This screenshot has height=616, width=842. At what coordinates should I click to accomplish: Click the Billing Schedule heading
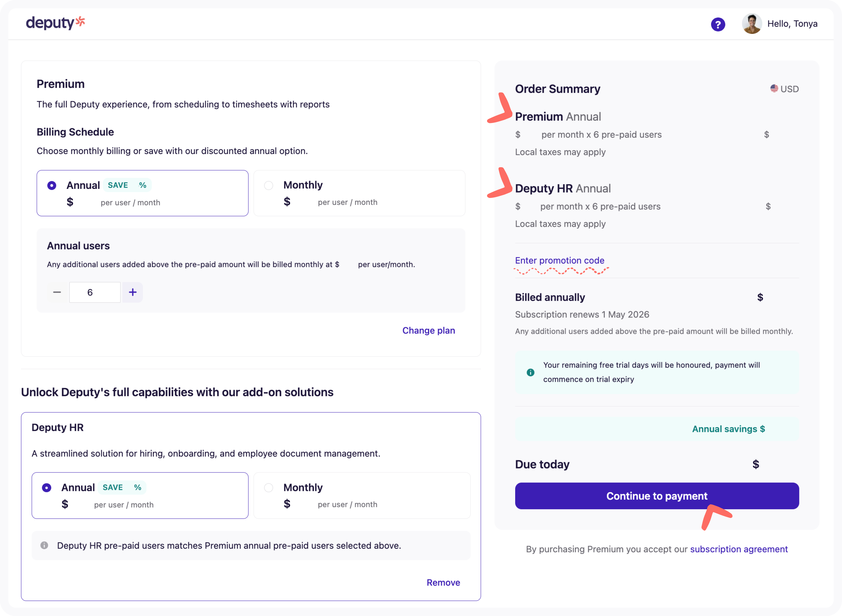tap(75, 132)
